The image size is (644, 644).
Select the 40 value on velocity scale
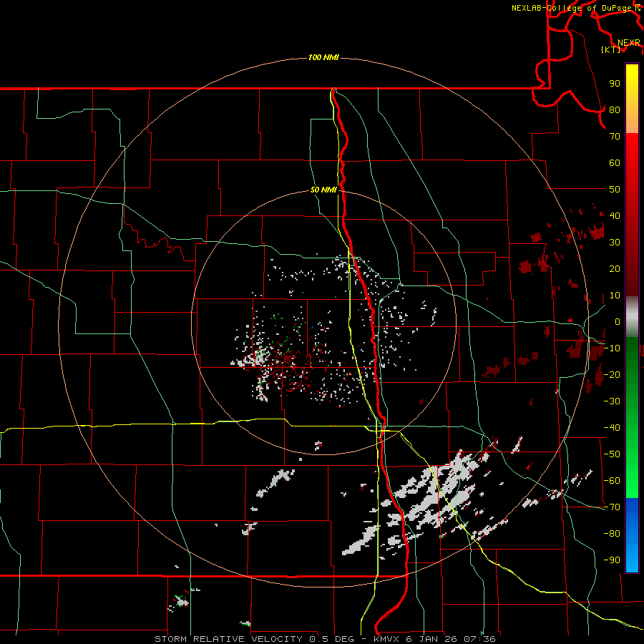point(615,215)
